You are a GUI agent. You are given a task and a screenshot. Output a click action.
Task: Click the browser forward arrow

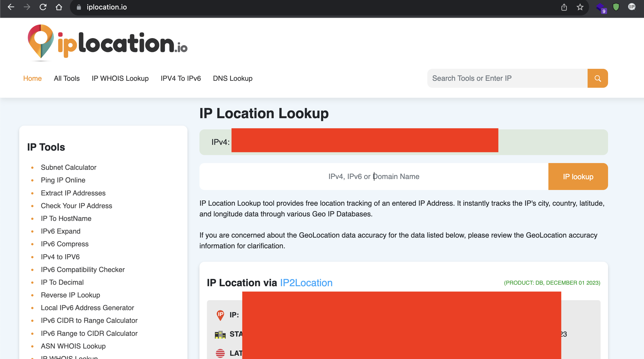click(x=27, y=7)
